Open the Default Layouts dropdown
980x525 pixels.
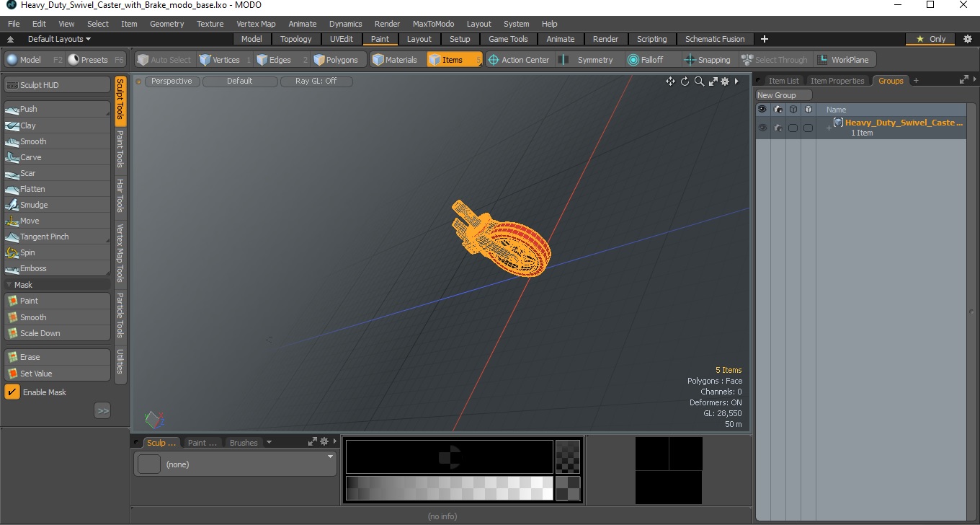pos(59,39)
